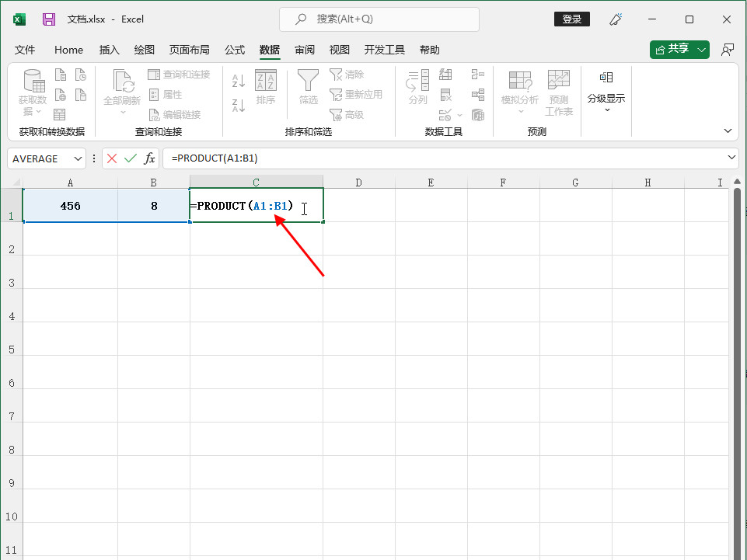Switch to the Insert (插入) tab

point(109,50)
